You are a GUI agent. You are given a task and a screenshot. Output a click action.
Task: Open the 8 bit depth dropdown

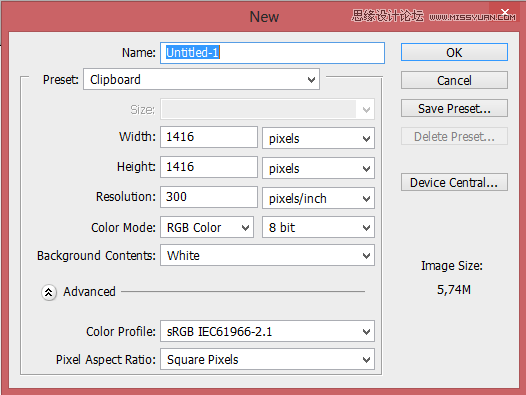(318, 227)
